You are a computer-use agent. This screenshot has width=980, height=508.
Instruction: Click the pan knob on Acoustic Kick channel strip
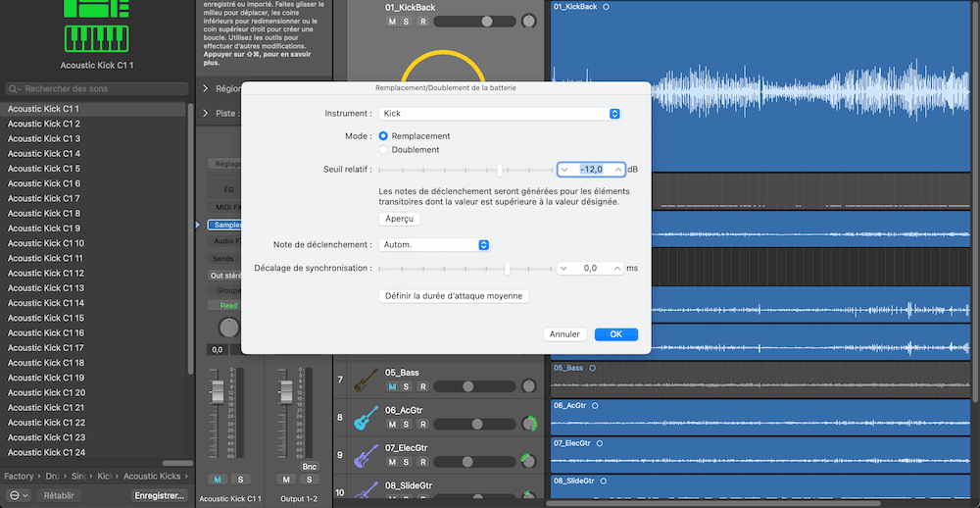(228, 328)
